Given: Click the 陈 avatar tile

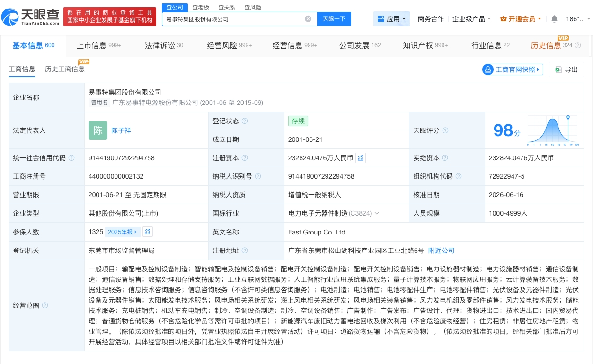Looking at the screenshot, I should pyautogui.click(x=98, y=130).
